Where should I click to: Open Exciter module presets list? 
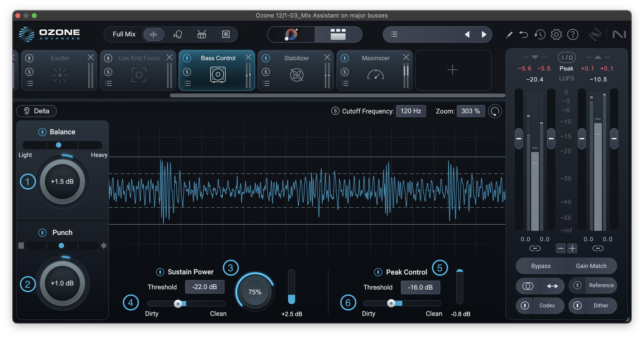coord(29,83)
